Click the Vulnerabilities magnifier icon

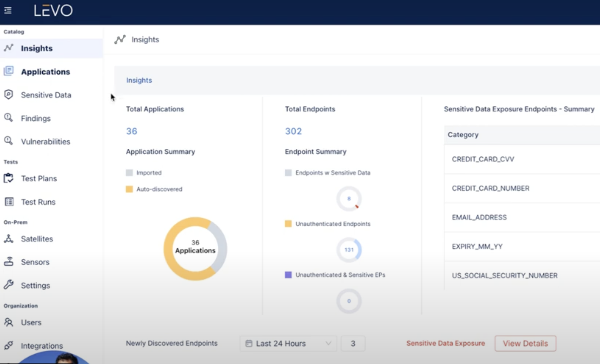(8, 141)
